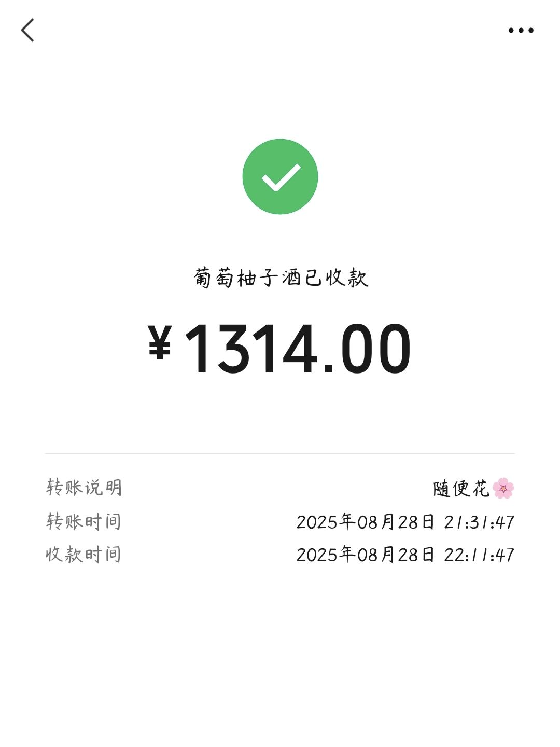Image resolution: width=560 pixels, height=747 pixels.
Task: Click the horizontal divider above transfer details
Action: 280,454
